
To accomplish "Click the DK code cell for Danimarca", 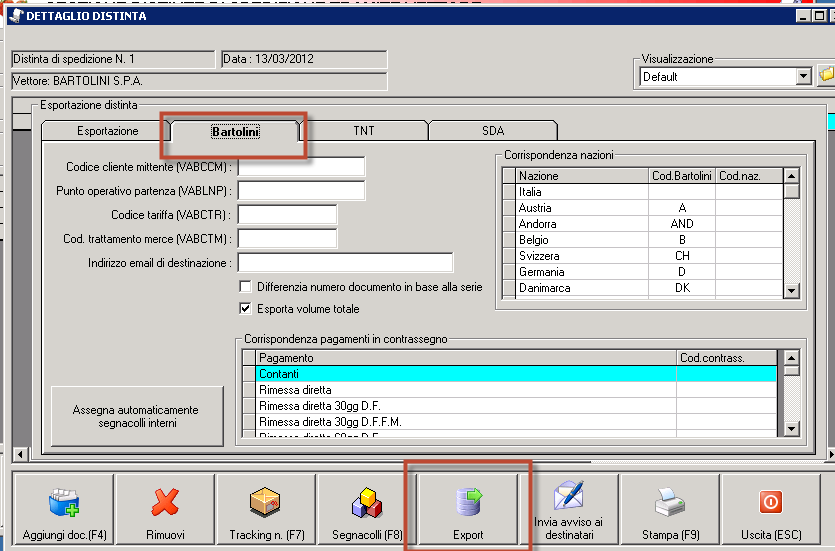I will tap(682, 287).
